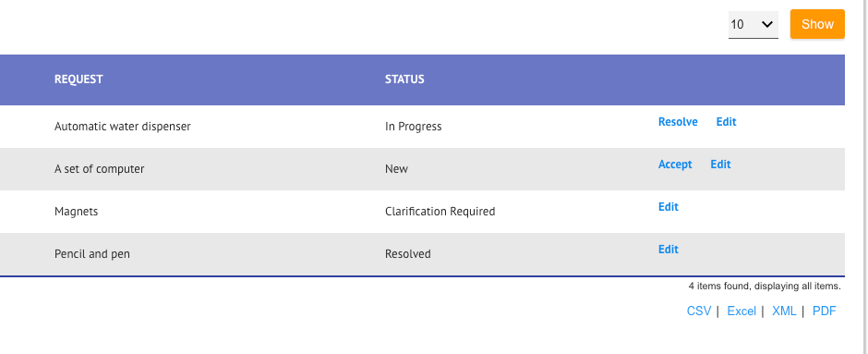Edit the Automatic water dispenser request
868x354 pixels.
(726, 122)
